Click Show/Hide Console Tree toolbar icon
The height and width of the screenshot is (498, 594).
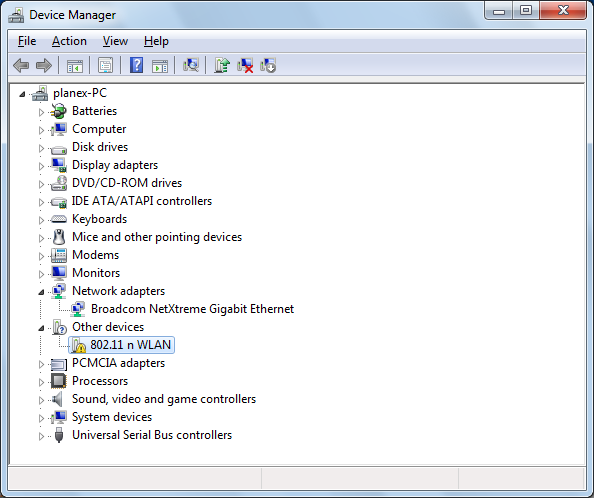pyautogui.click(x=75, y=66)
